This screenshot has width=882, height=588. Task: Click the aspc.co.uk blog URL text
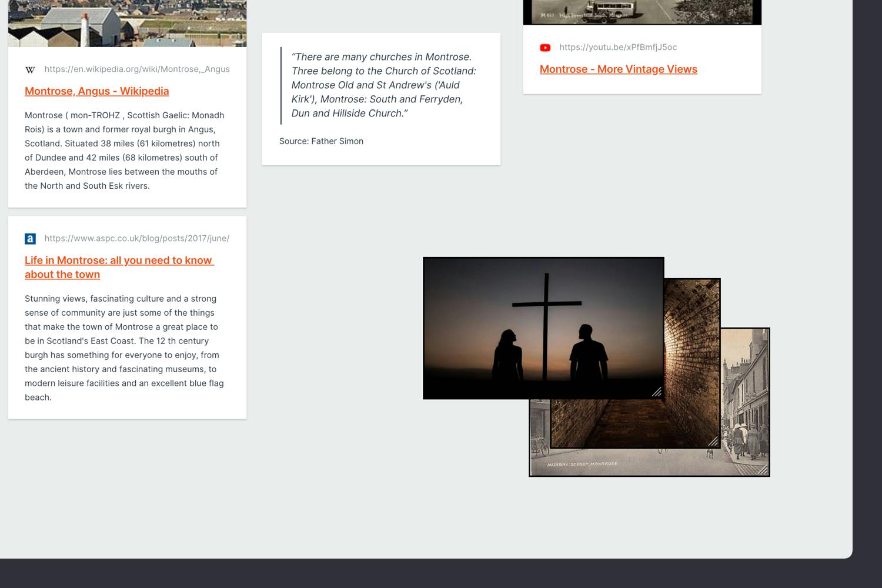[136, 239]
